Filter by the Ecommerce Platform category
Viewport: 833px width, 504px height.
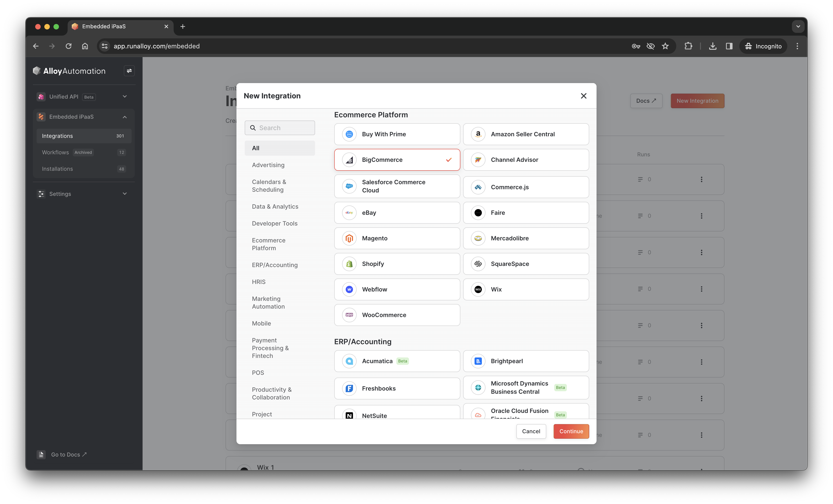(268, 244)
